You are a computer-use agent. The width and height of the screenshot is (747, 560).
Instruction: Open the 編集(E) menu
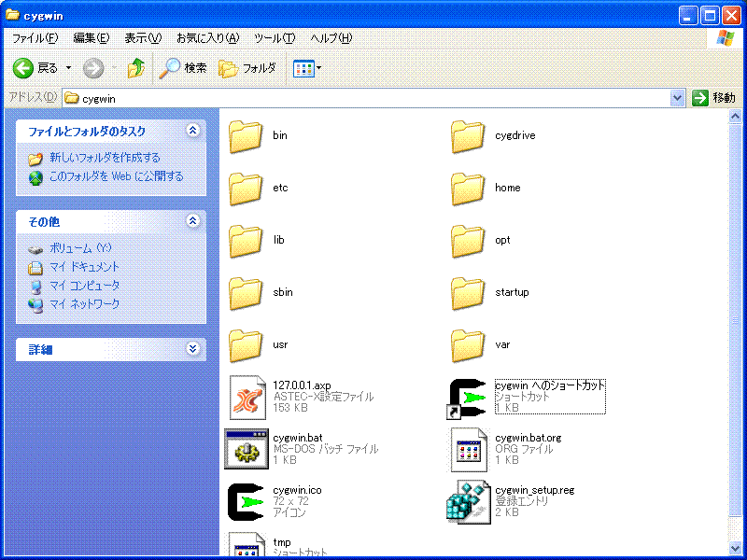tap(91, 38)
